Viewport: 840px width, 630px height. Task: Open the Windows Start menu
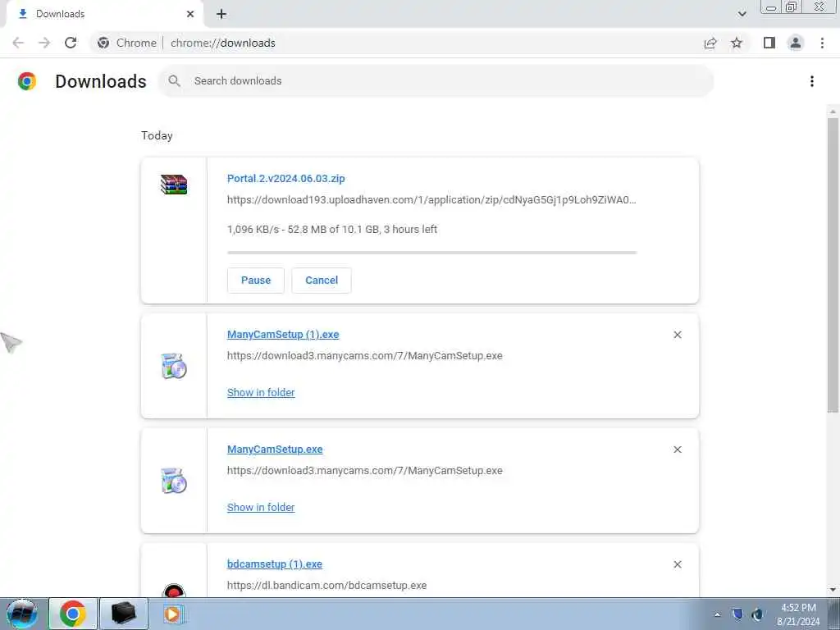tap(22, 614)
